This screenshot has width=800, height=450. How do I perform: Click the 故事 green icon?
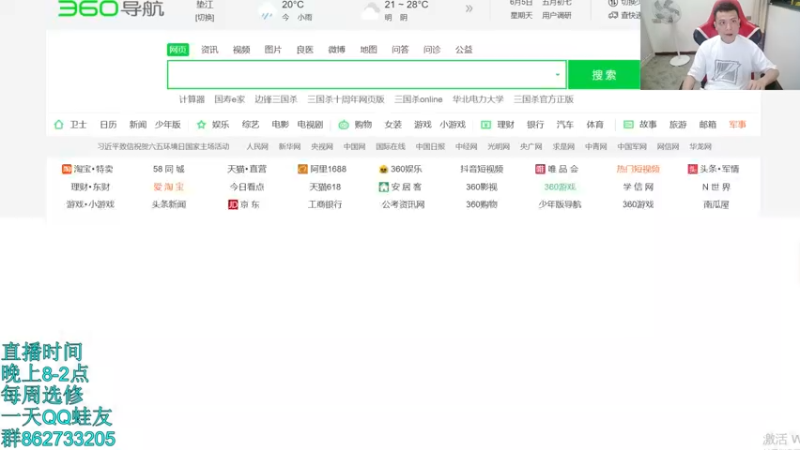(628, 124)
